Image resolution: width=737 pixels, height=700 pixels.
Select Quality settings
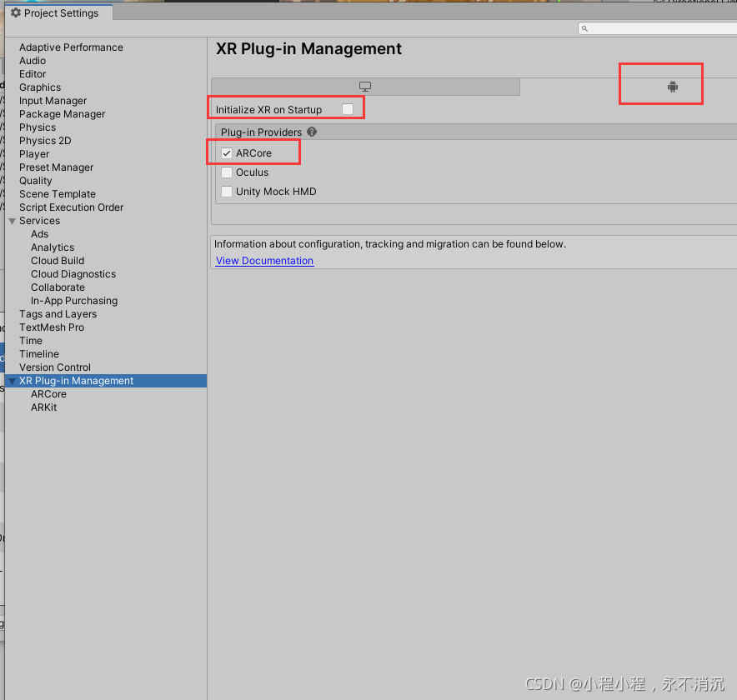tap(36, 181)
